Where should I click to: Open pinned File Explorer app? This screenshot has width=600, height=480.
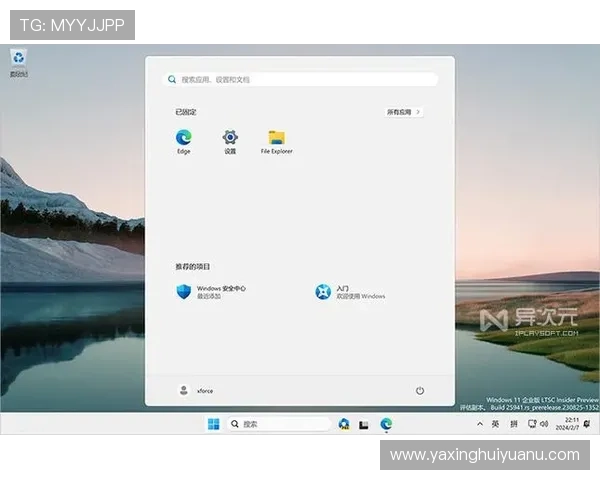pos(276,142)
